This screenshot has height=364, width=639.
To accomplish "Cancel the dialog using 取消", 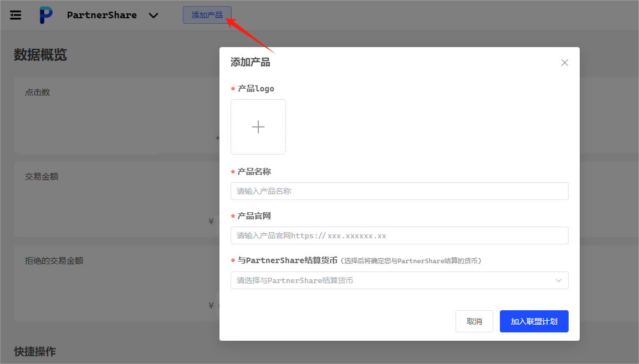I will 474,321.
